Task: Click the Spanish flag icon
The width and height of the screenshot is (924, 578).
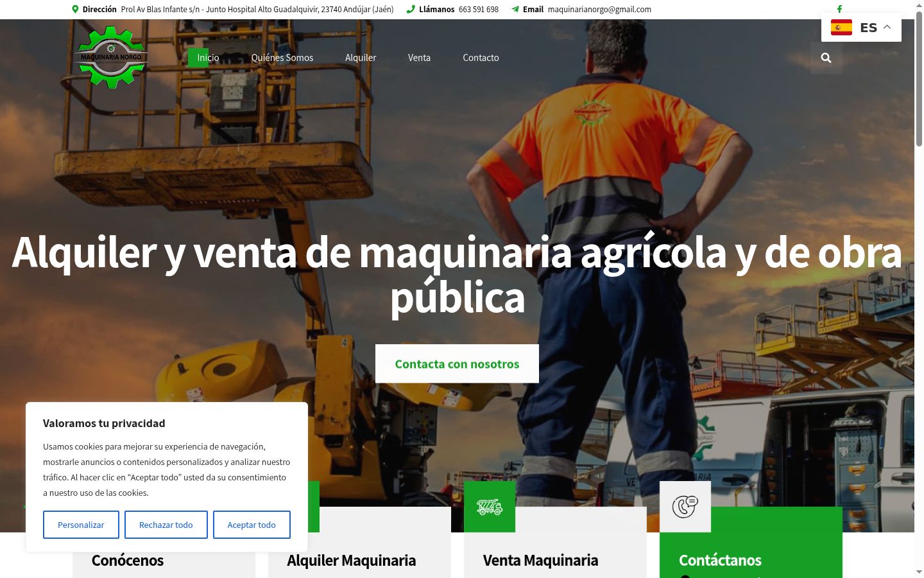Action: (841, 28)
